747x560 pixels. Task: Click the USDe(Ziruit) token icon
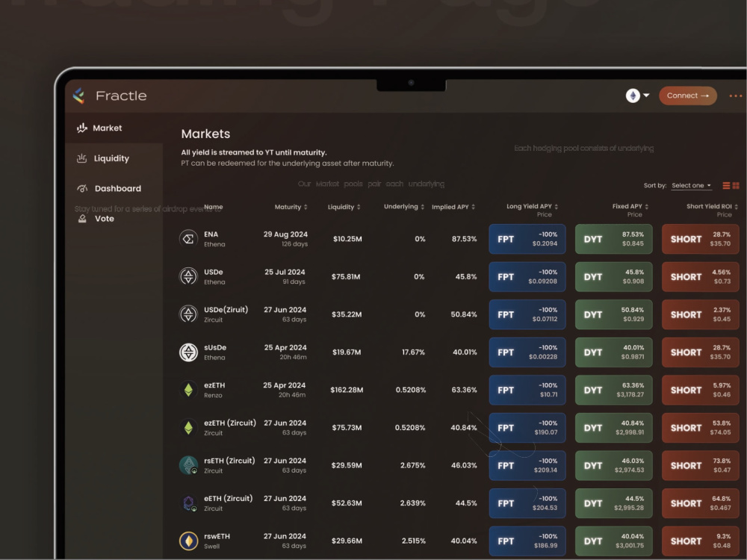click(x=188, y=314)
